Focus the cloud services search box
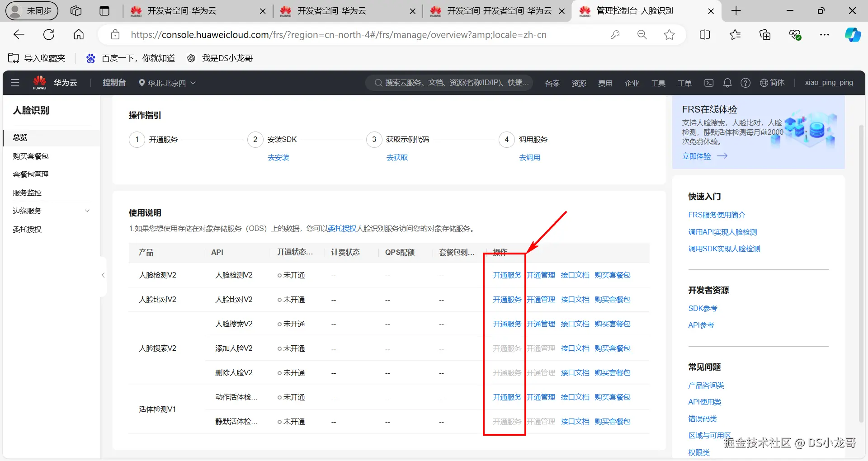Image resolution: width=868 pixels, height=461 pixels. [449, 83]
